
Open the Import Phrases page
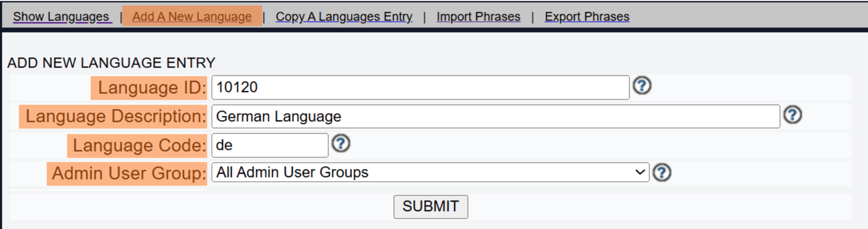[x=478, y=17]
